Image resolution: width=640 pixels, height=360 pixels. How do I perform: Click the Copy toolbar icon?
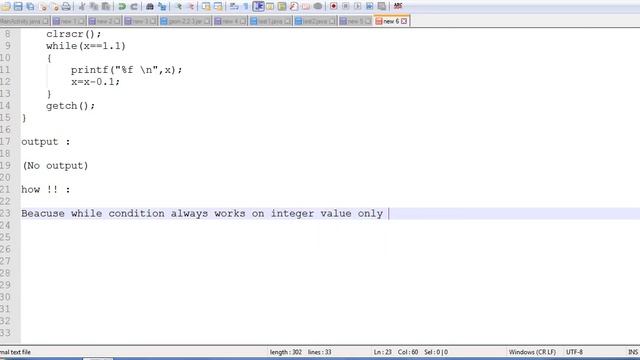94,7
